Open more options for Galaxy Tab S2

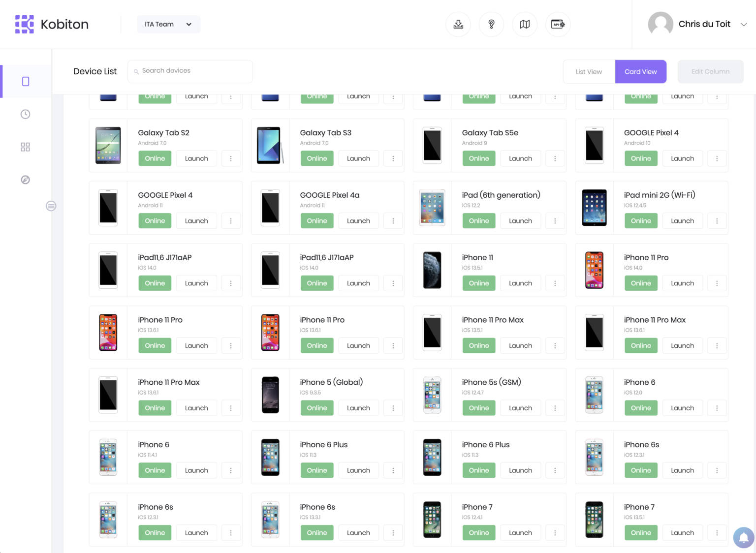(231, 158)
